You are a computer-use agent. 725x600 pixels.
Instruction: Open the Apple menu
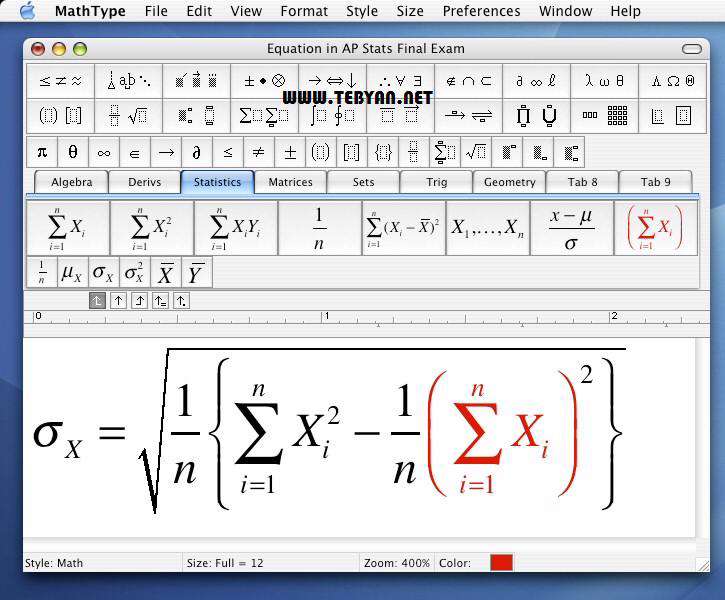tap(28, 11)
